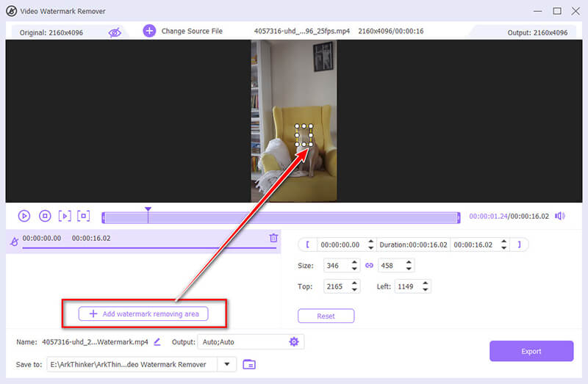Click the watermark selection box in preview
This screenshot has height=384, width=588.
click(304, 135)
